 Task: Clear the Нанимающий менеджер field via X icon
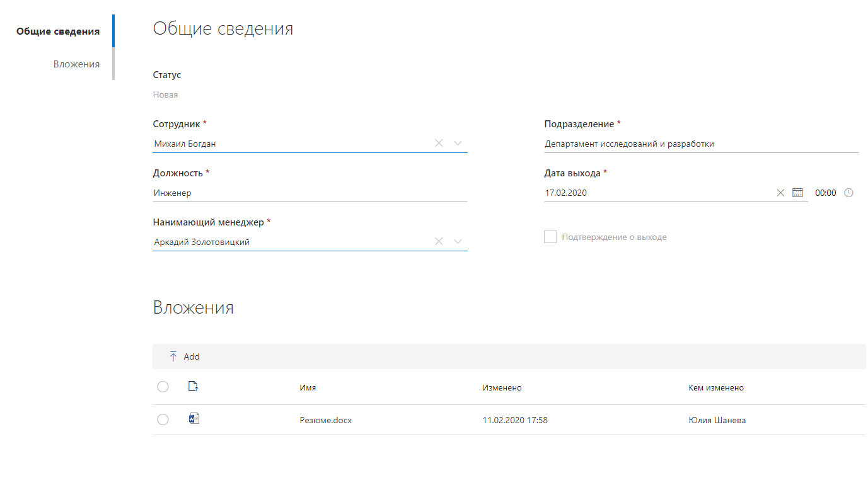tap(439, 241)
